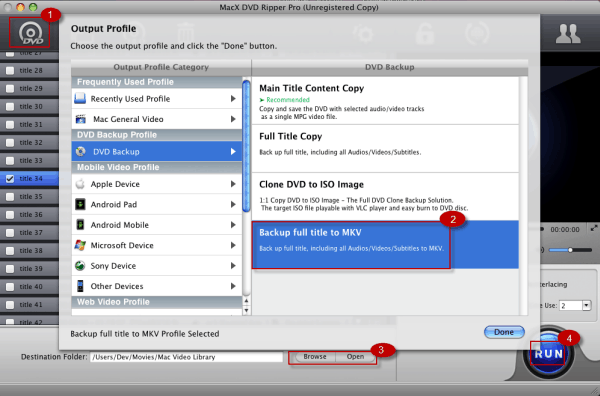Enable the title 38 checkbox
This screenshot has width=600, height=396.
(10, 251)
